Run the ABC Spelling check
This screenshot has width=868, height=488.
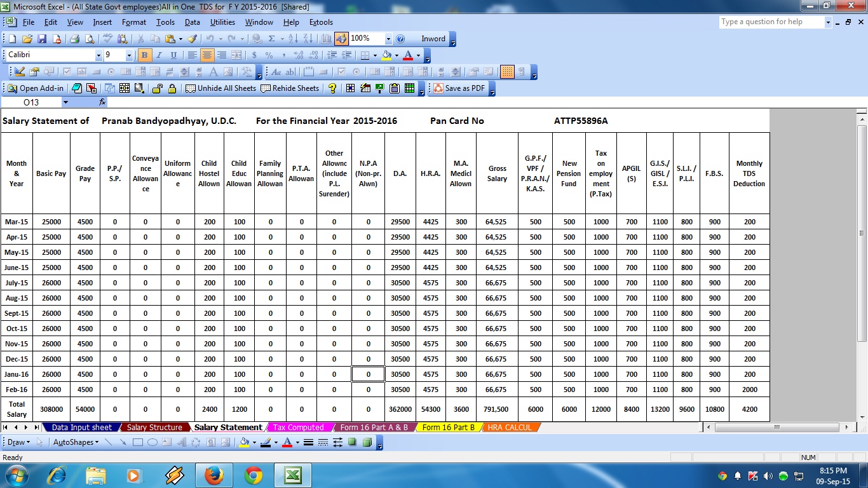tap(107, 39)
